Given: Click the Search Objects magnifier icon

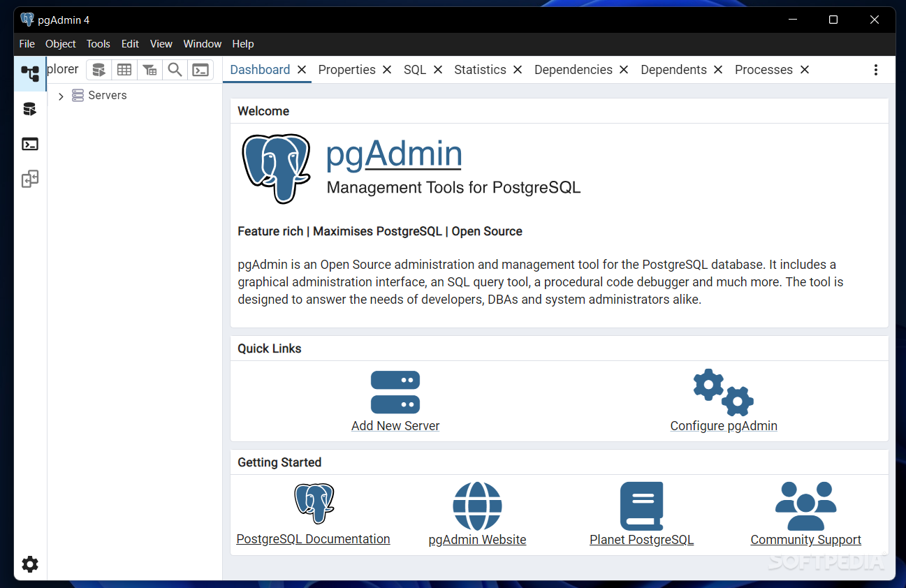Looking at the screenshot, I should tap(175, 70).
